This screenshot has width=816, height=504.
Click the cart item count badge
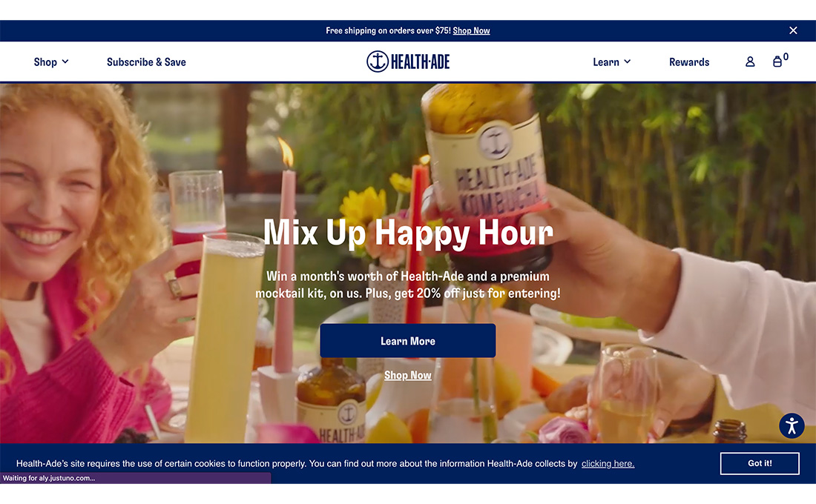pos(786,56)
